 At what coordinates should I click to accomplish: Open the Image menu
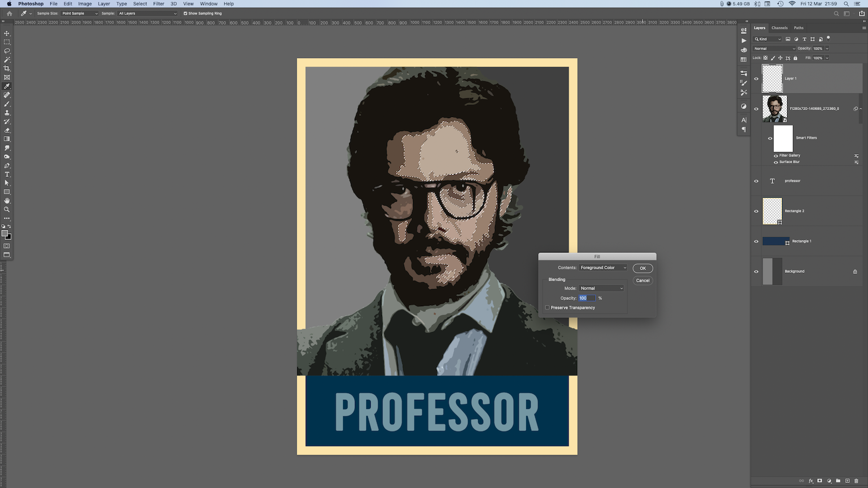85,4
